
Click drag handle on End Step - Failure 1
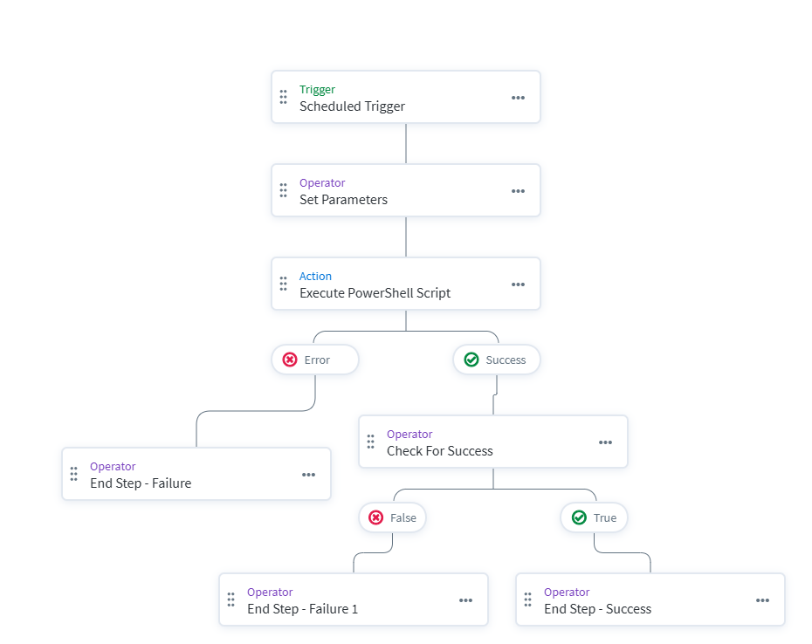point(231,599)
